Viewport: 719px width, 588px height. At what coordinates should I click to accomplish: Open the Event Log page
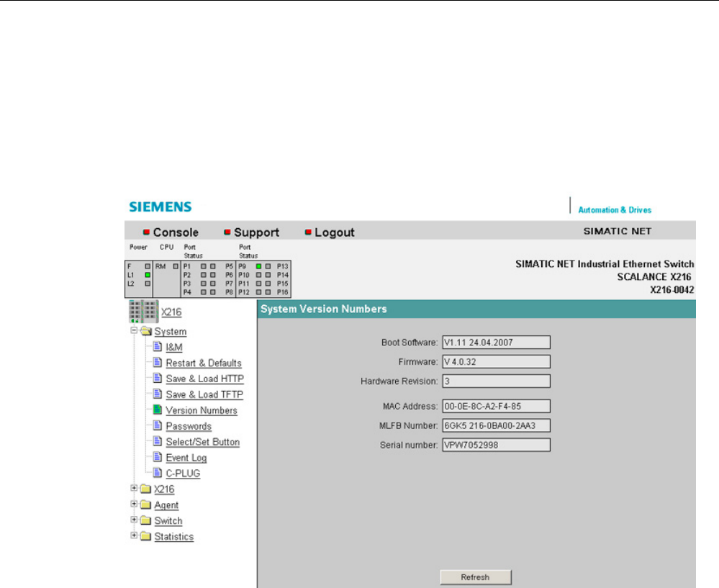click(186, 458)
